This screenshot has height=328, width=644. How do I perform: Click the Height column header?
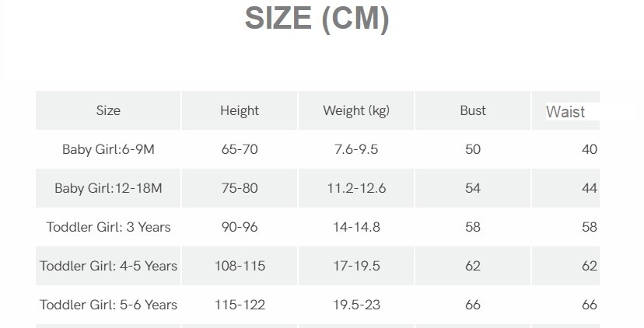(x=240, y=110)
